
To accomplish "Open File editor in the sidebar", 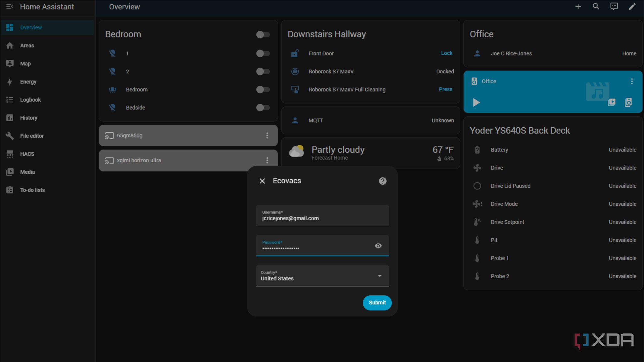I will [48, 136].
